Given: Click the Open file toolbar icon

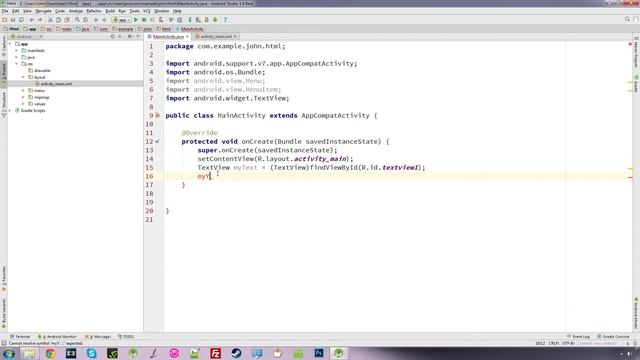Looking at the screenshot, I should pos(4,20).
